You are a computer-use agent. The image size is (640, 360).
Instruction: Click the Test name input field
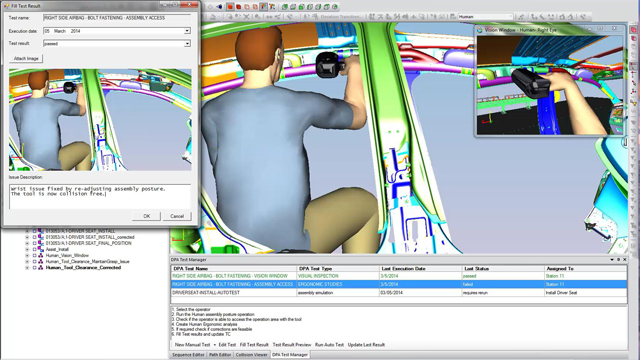[x=117, y=18]
